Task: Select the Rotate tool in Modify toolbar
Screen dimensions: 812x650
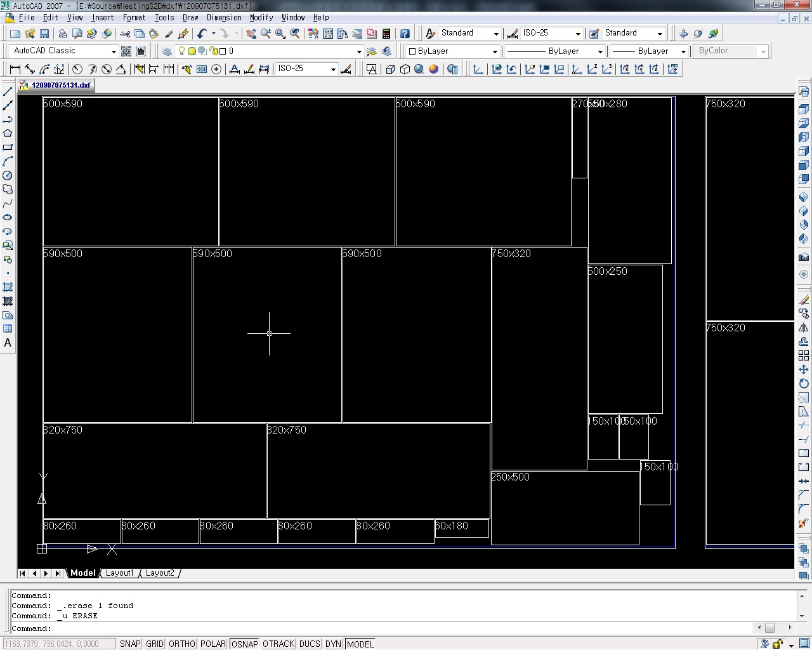Action: click(804, 383)
